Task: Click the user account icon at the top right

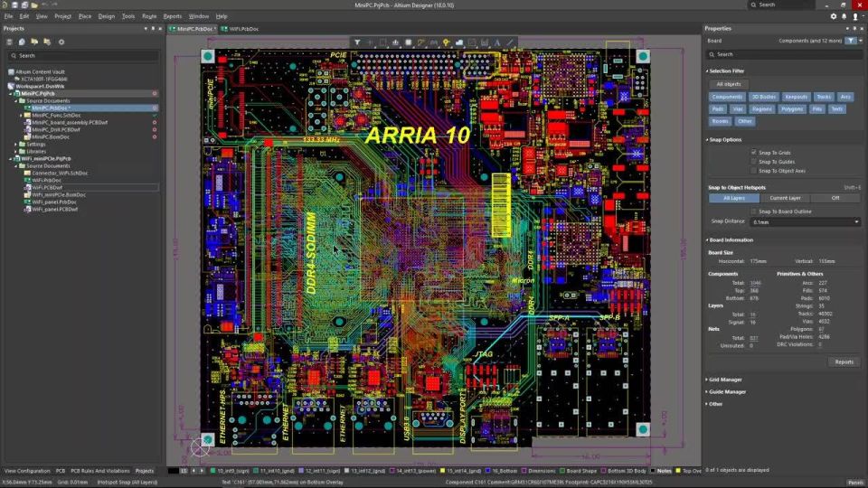Action: pyautogui.click(x=855, y=16)
